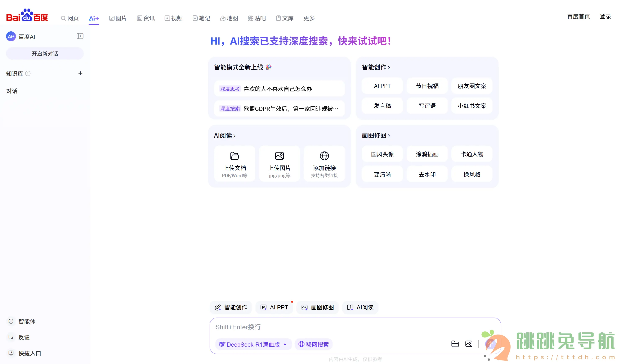Click the Baidu logo
621x364 pixels.
point(27,15)
